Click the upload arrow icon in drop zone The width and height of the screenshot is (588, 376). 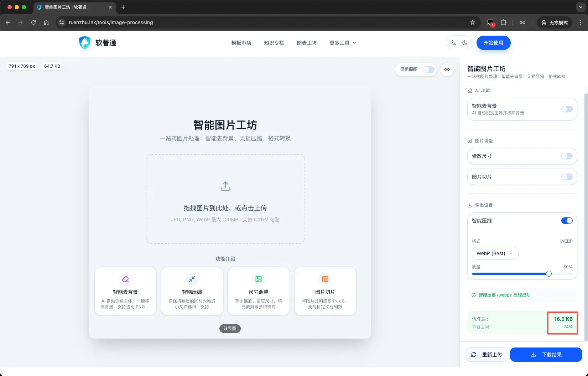(x=225, y=186)
